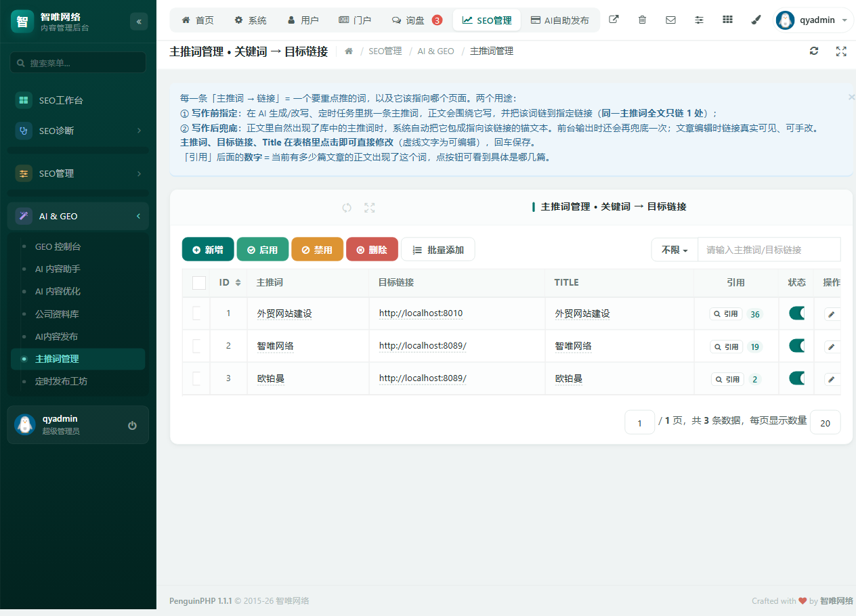Image resolution: width=856 pixels, height=616 pixels.
Task: Edit row 智唯网络 with pencil icon
Action: coord(832,346)
